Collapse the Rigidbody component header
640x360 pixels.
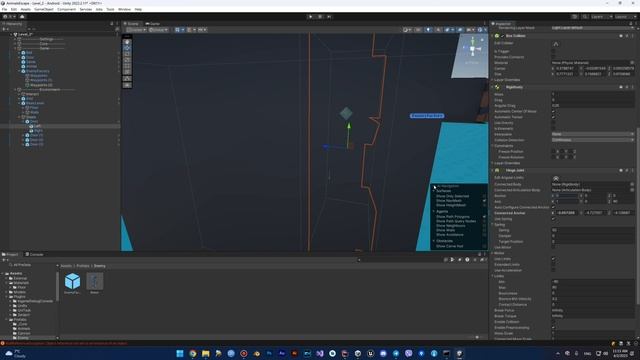(x=493, y=87)
